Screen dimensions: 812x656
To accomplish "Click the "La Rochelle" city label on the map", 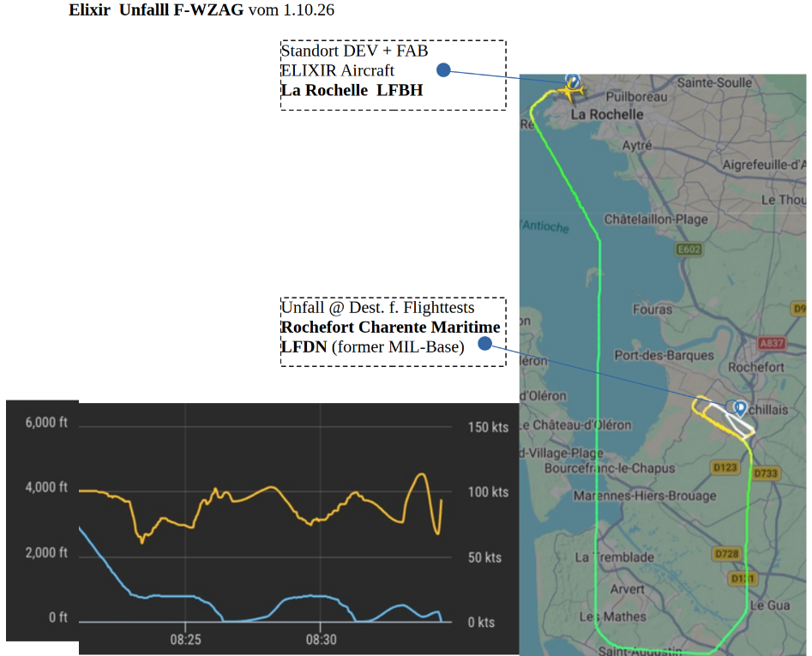I will click(607, 114).
